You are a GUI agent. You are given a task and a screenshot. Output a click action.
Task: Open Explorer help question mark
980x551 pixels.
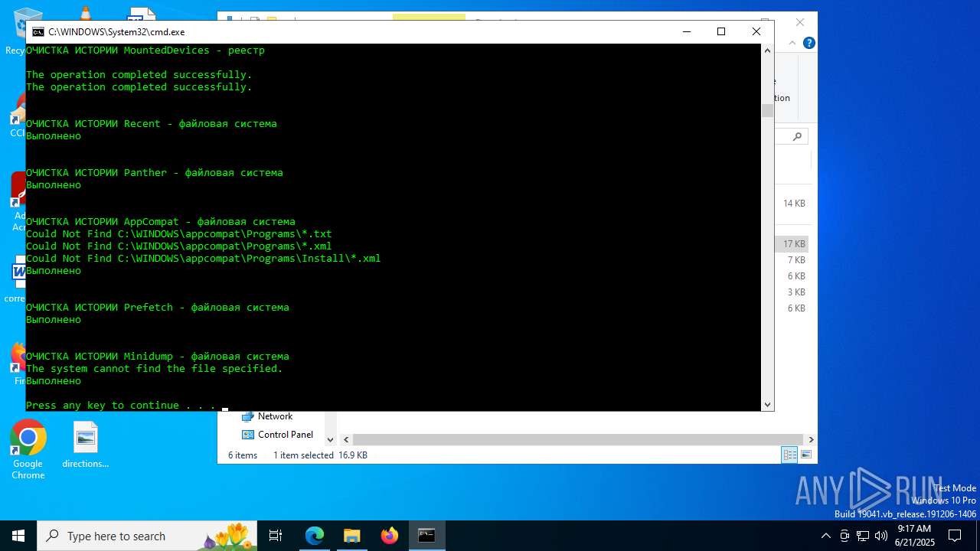tap(808, 43)
